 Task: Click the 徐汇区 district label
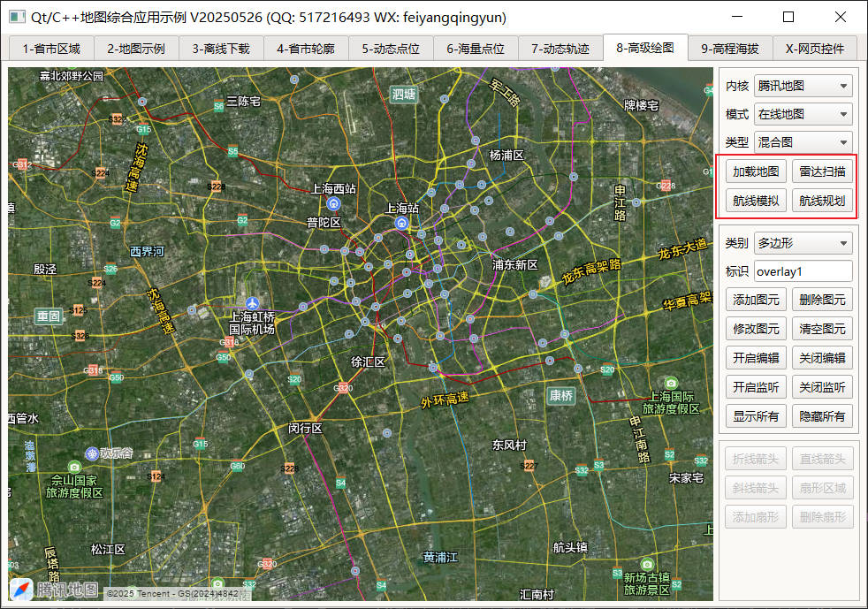[x=368, y=362]
